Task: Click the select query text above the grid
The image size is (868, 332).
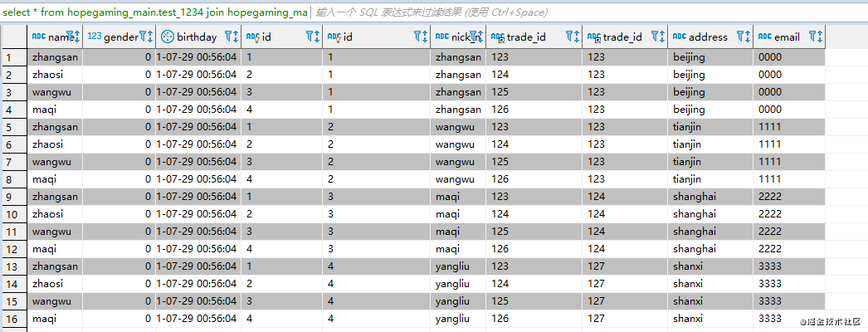Action: coord(155,12)
